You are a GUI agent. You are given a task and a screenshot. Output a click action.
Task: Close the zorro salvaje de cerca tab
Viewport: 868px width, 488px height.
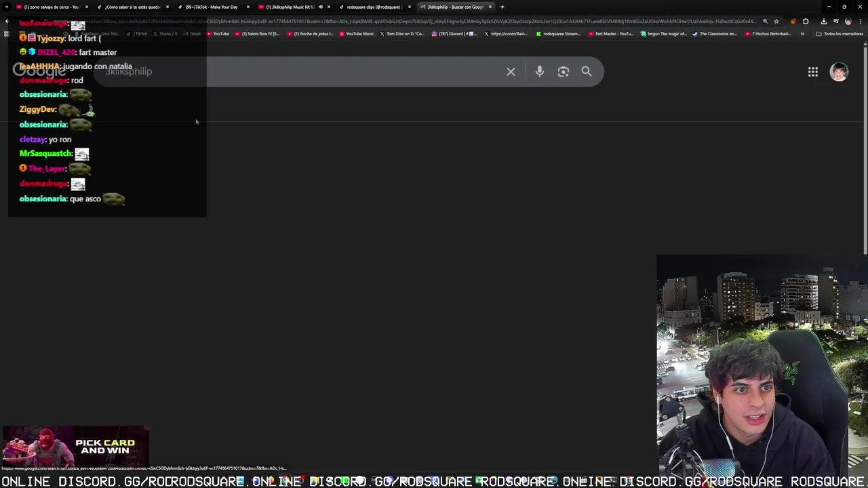click(x=87, y=7)
